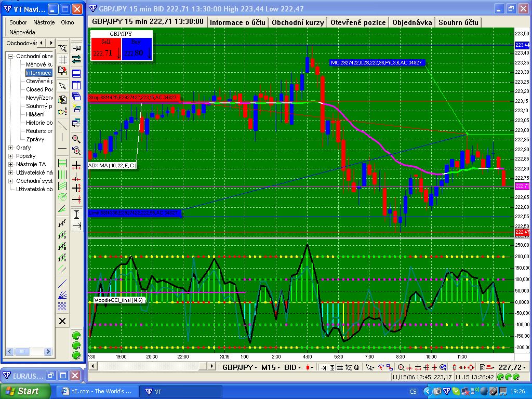This screenshot has width=532, height=399.
Task: Select the Fibonacci arcs tool
Action: coord(62,197)
